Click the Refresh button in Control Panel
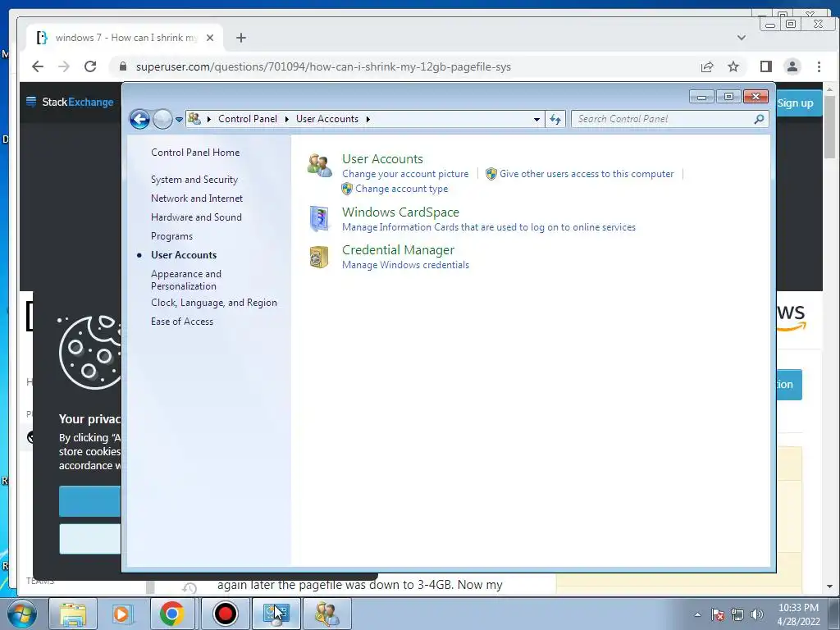 point(555,119)
